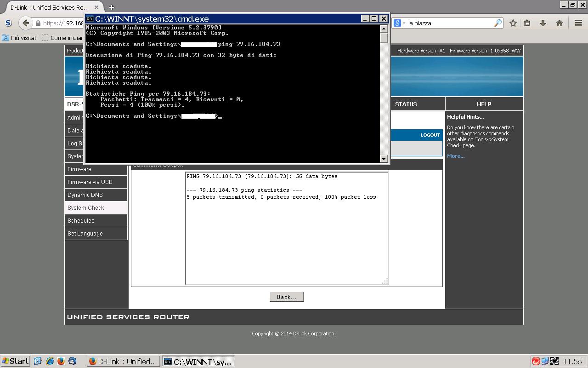Click the Show Desktop quick launch icon
Screen dimensions: 588x368
(x=38, y=361)
